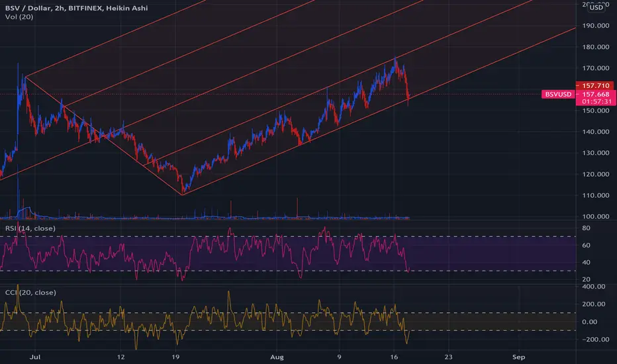Click the 23 date label on time axis

coord(448,357)
